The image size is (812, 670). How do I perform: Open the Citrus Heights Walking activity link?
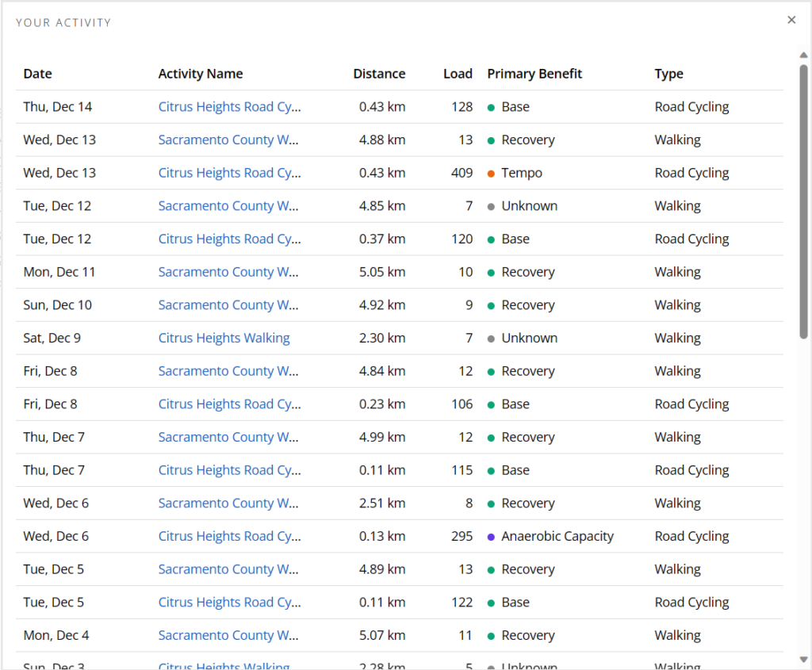(x=224, y=338)
